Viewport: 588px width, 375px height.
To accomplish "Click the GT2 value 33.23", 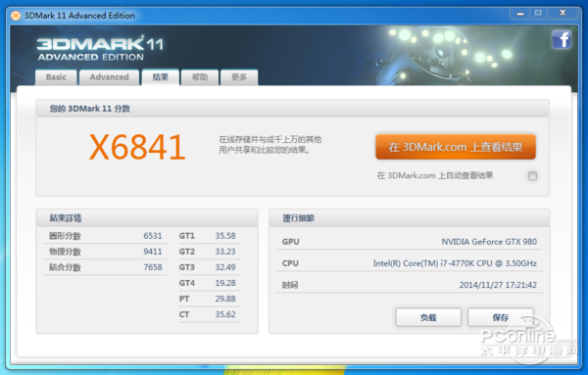I will (x=225, y=252).
